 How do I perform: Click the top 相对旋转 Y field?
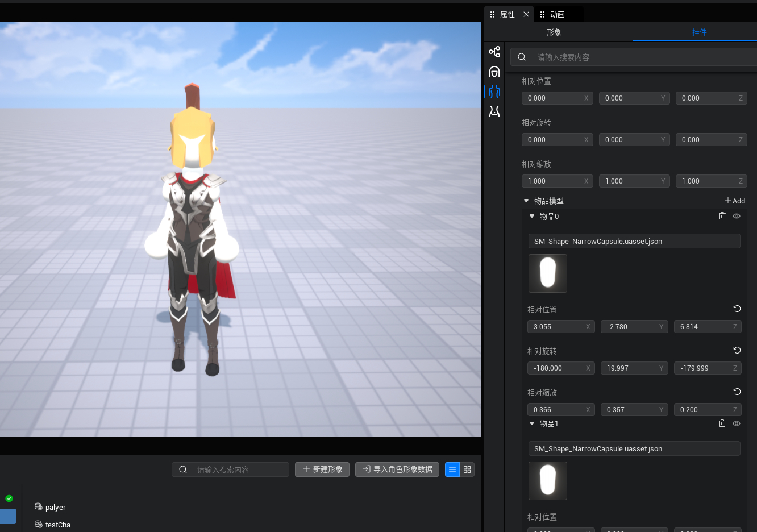tap(634, 140)
